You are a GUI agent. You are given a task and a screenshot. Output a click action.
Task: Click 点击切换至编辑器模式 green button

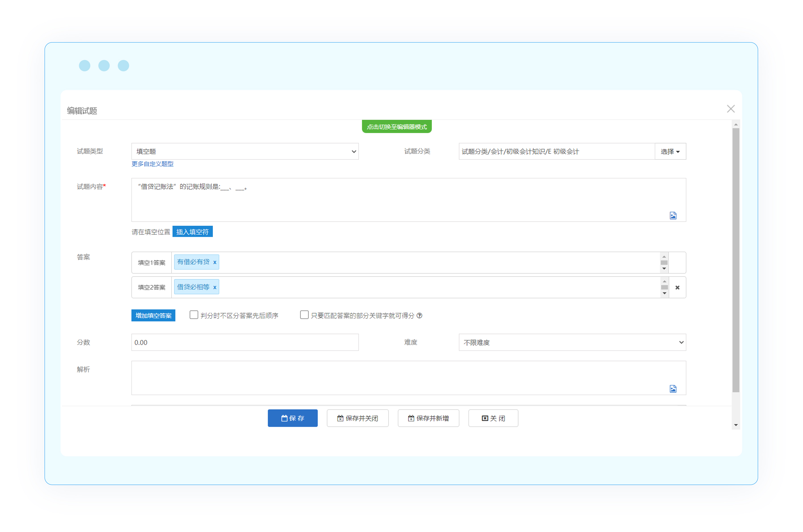point(397,127)
